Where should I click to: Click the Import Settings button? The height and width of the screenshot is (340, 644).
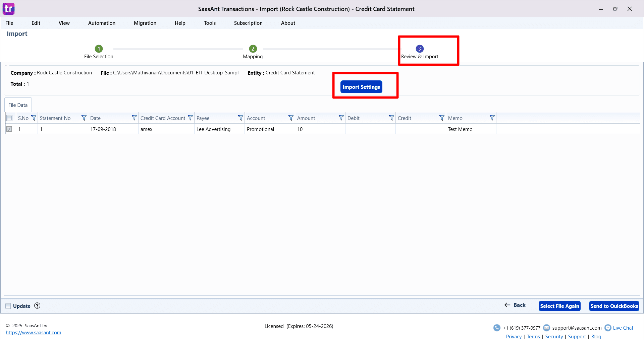(361, 87)
